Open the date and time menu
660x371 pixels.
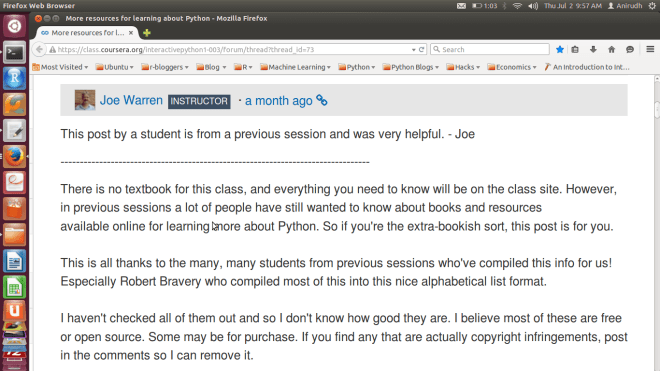[x=573, y=6]
